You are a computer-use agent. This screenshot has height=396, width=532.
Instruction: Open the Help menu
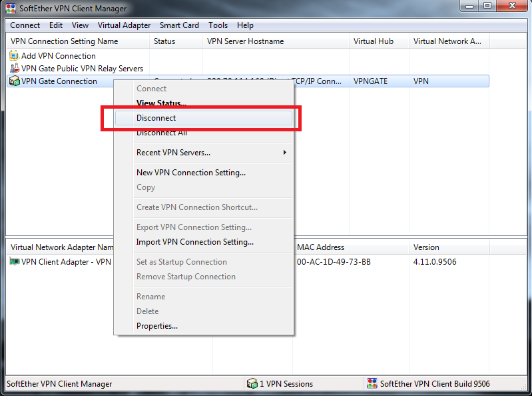pyautogui.click(x=245, y=25)
